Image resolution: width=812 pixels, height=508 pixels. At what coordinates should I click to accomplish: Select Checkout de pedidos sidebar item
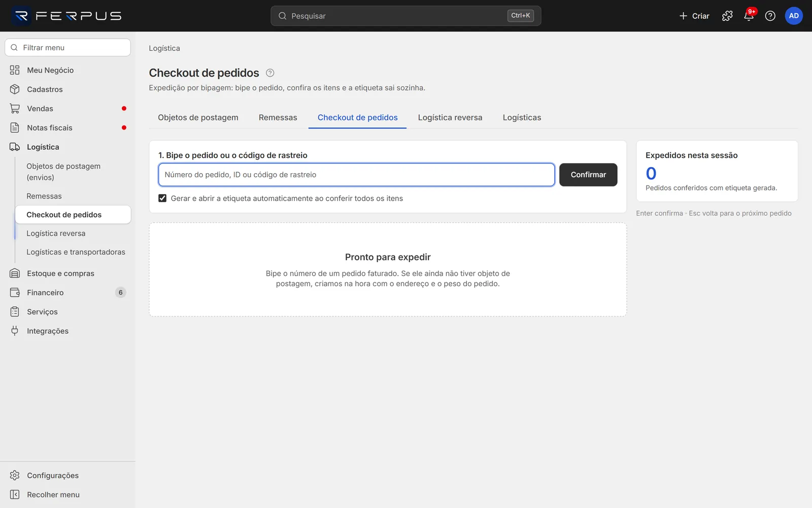pos(73,215)
